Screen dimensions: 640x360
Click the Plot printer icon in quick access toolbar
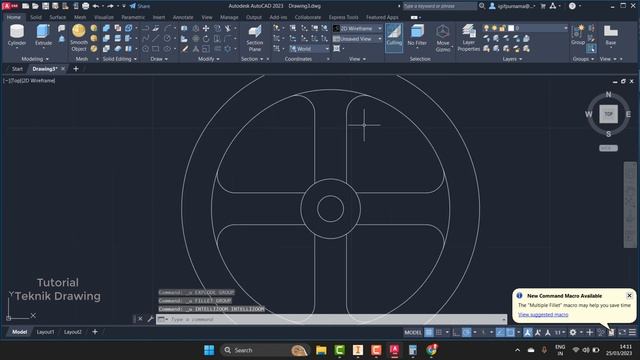pos(85,6)
